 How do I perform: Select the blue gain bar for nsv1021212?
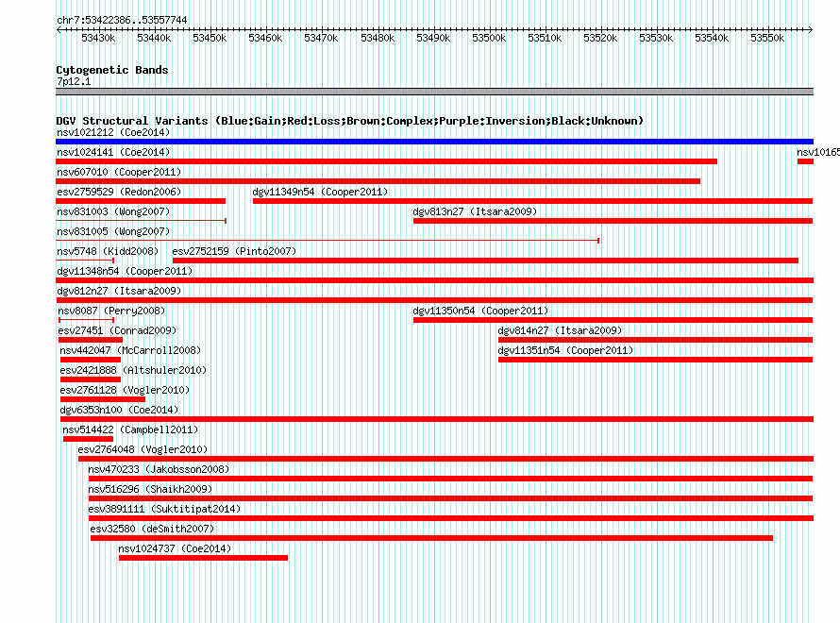[434, 142]
